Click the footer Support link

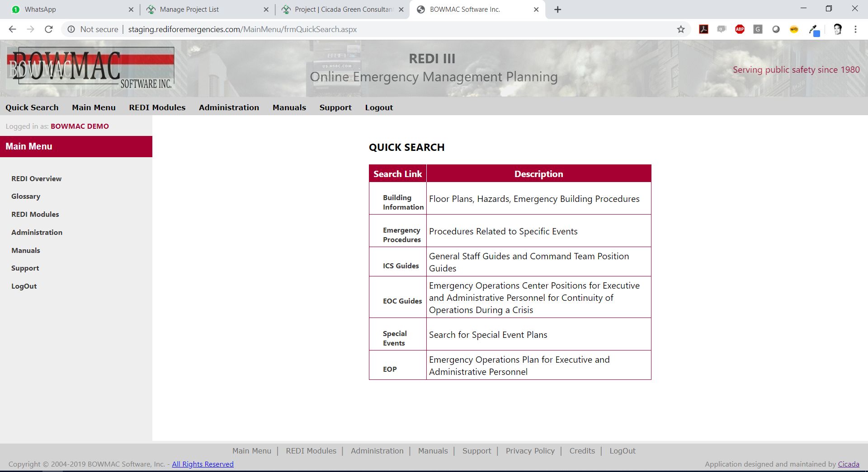coord(476,451)
